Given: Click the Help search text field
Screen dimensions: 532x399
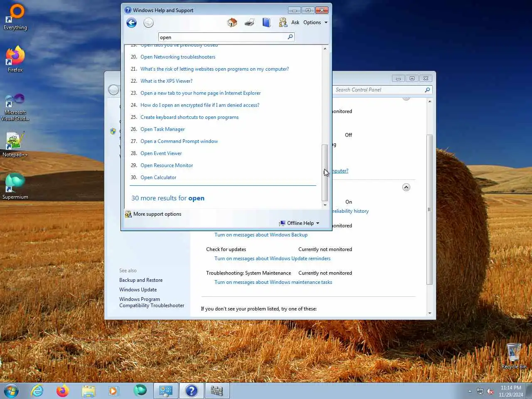Looking at the screenshot, I should click(x=223, y=37).
